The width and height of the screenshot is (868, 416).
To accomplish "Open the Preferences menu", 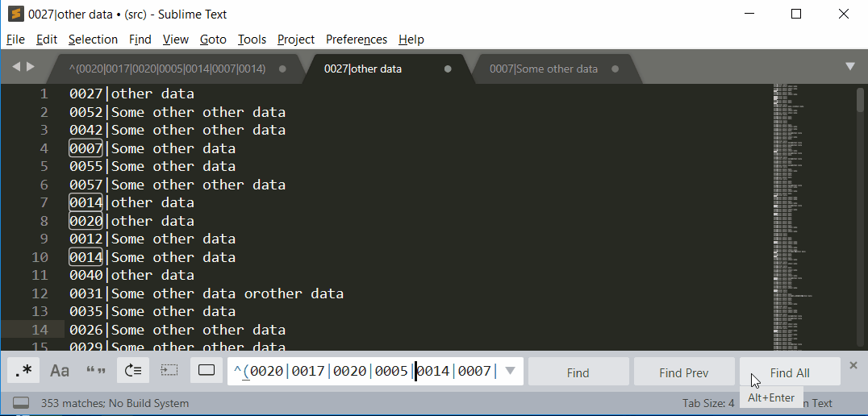I will pos(357,40).
